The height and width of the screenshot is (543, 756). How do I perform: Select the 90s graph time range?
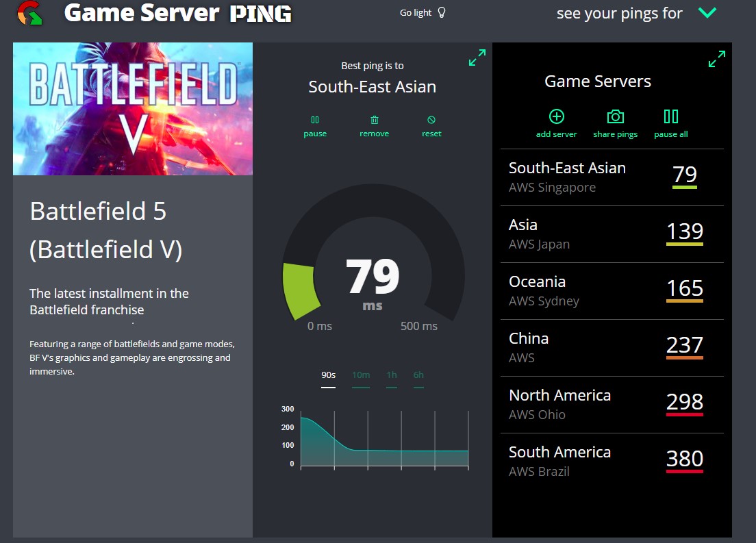pyautogui.click(x=329, y=375)
